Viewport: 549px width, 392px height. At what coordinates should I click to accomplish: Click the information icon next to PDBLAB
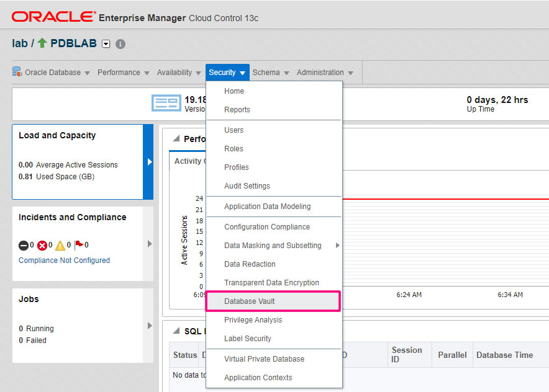tap(120, 44)
